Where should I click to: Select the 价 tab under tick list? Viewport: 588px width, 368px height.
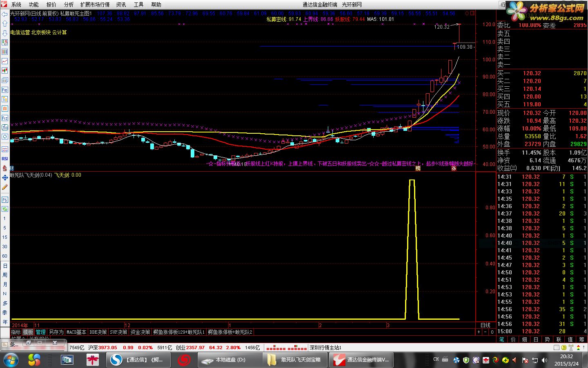pyautogui.click(x=513, y=339)
